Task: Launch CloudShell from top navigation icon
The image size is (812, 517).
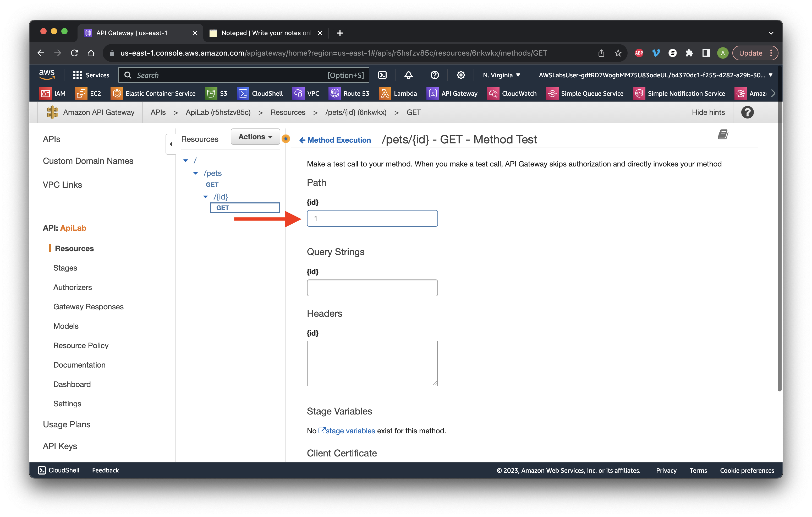Action: click(382, 75)
